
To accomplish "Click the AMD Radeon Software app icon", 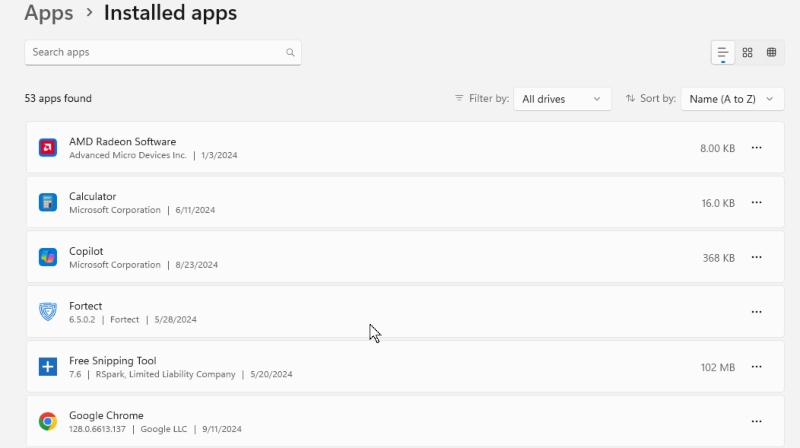I will pyautogui.click(x=48, y=148).
